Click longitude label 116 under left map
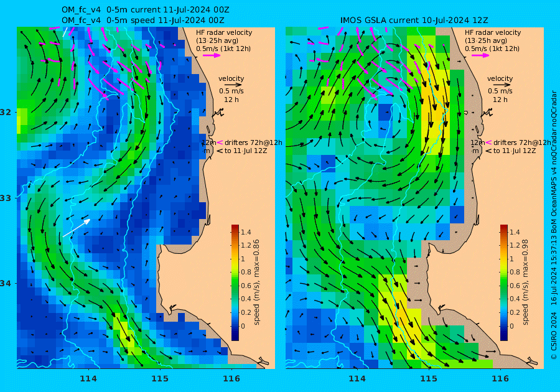 [x=231, y=378]
